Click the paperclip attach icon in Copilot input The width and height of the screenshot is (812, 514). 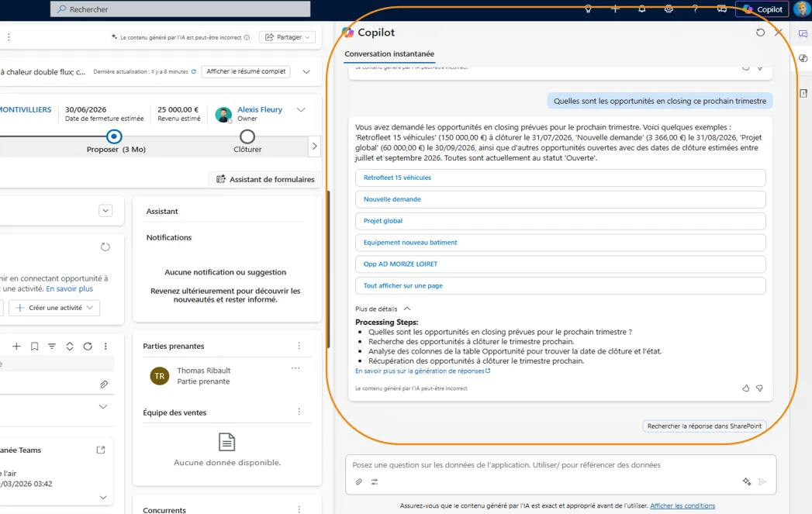pos(359,482)
